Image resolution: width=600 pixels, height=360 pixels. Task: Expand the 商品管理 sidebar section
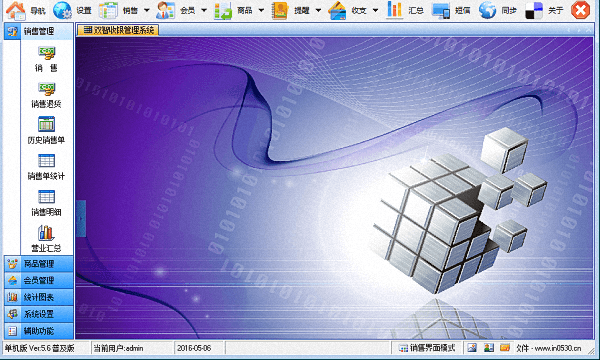point(38,264)
